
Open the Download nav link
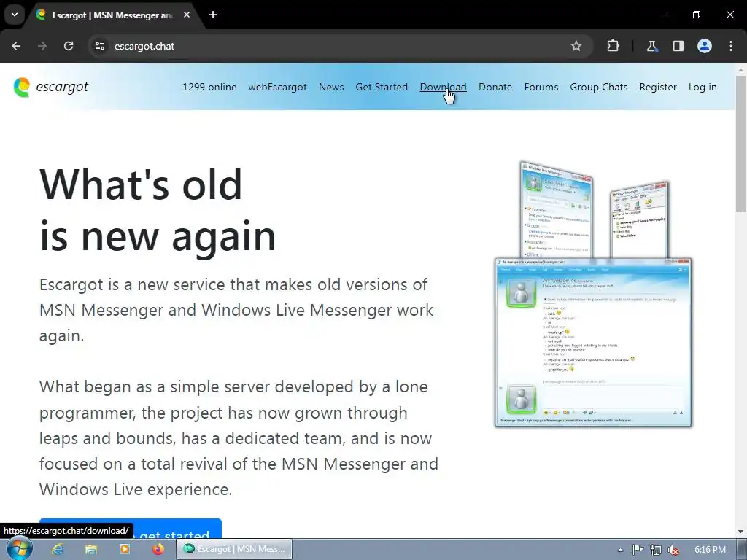443,87
